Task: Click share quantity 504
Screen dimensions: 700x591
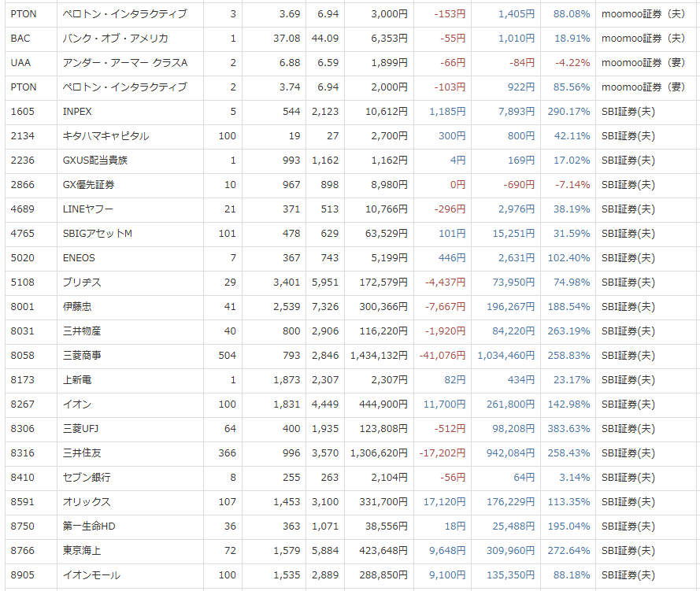Action: point(228,356)
